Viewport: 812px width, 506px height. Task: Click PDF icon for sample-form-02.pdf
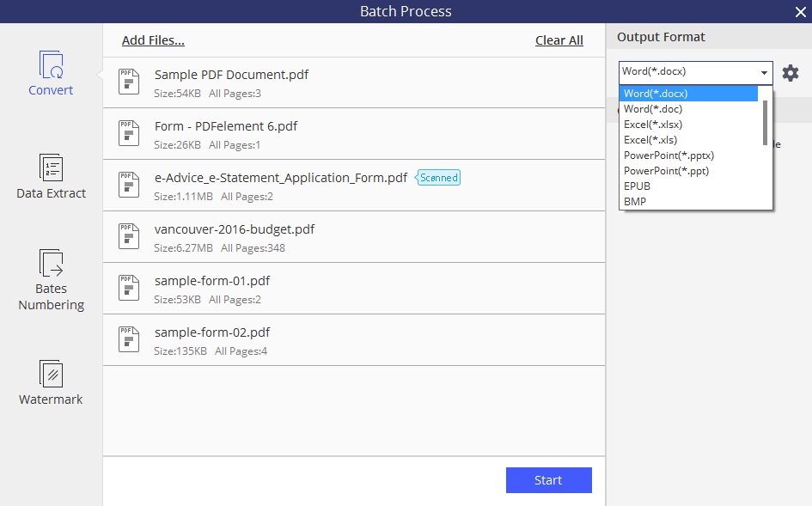coord(129,339)
